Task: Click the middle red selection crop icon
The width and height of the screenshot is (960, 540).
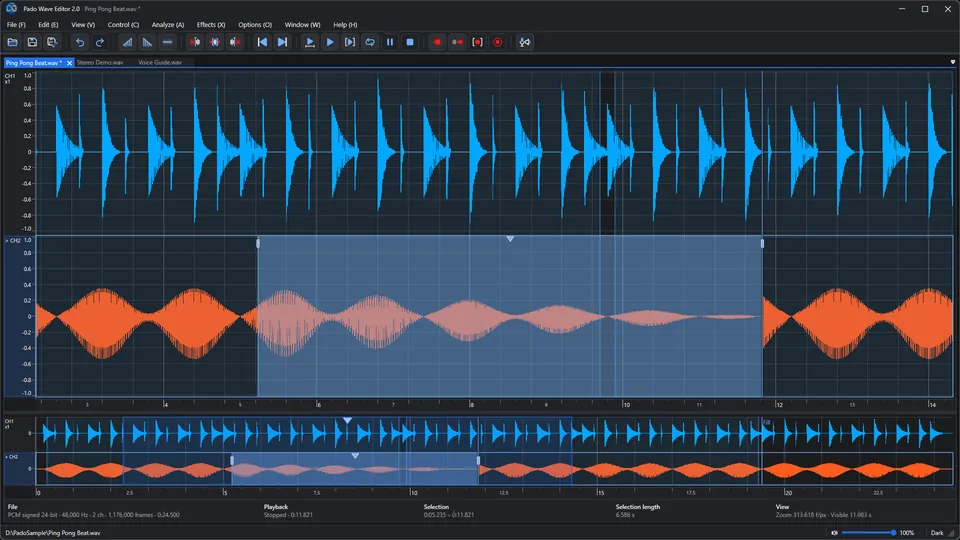Action: click(x=215, y=42)
